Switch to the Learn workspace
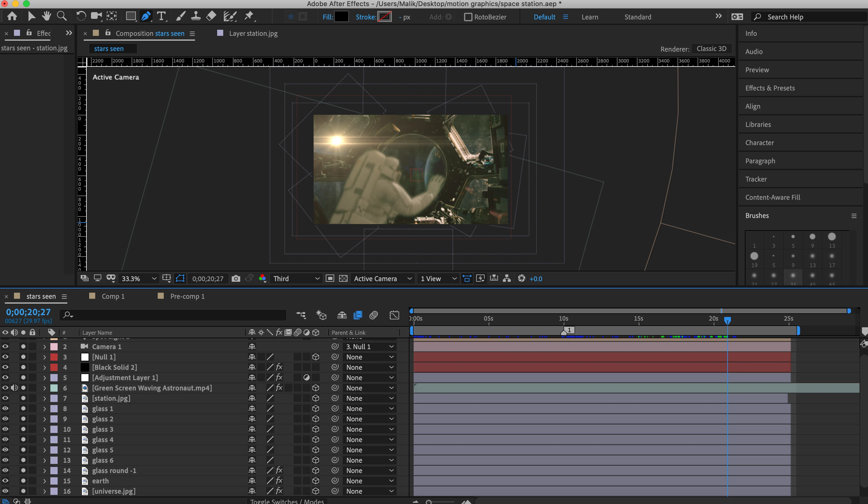 (x=589, y=17)
